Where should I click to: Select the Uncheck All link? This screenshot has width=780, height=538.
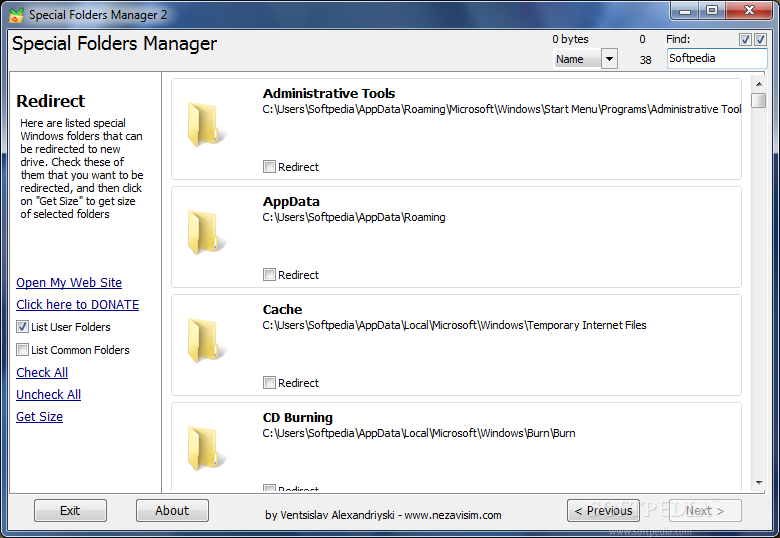point(48,394)
